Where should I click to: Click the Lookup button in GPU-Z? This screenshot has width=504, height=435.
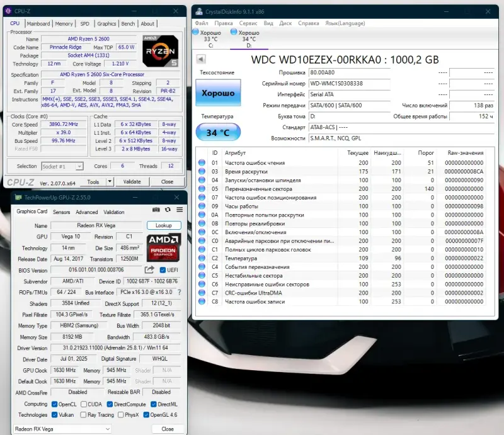tap(163, 225)
